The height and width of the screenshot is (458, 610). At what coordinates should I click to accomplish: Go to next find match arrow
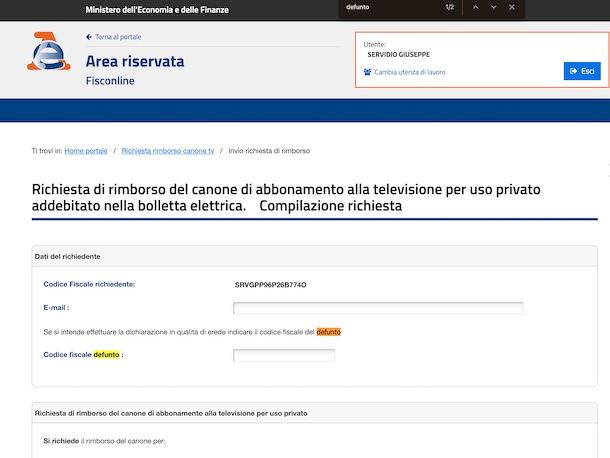pyautogui.click(x=493, y=7)
